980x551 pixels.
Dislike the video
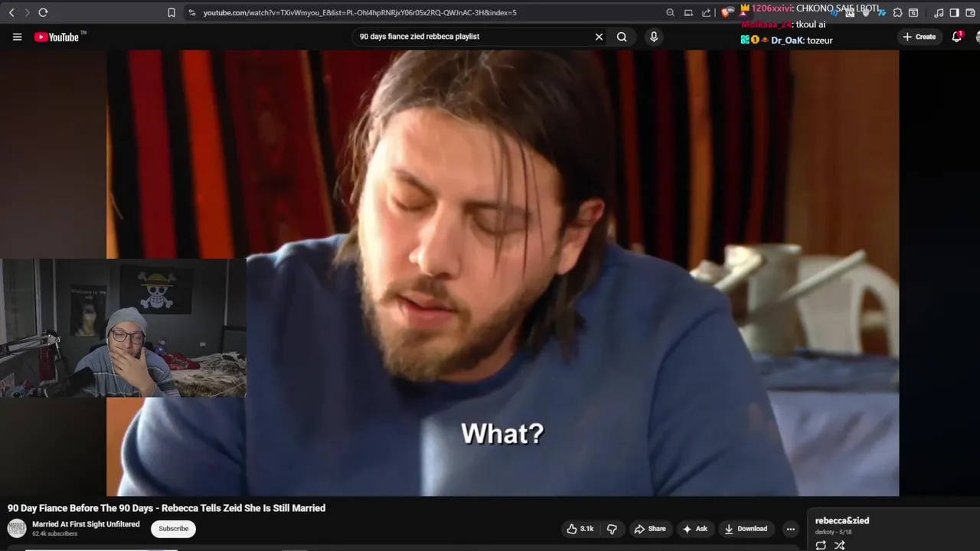pyautogui.click(x=612, y=529)
